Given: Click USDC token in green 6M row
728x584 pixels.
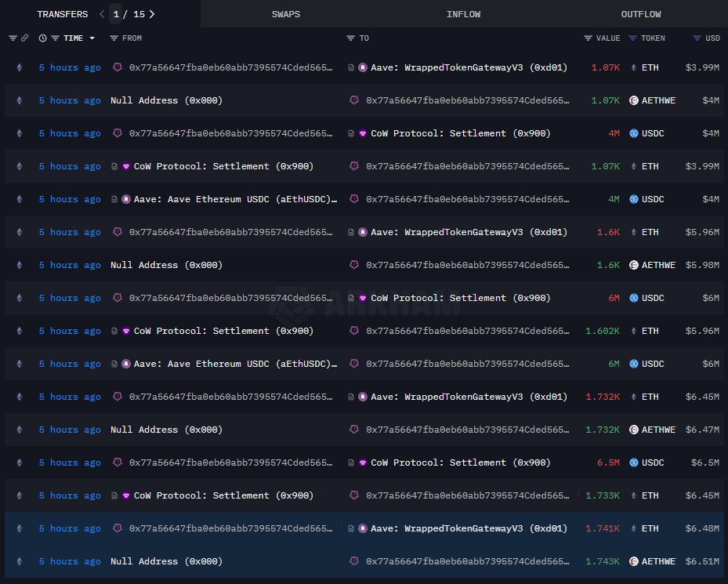Looking at the screenshot, I should click(653, 364).
